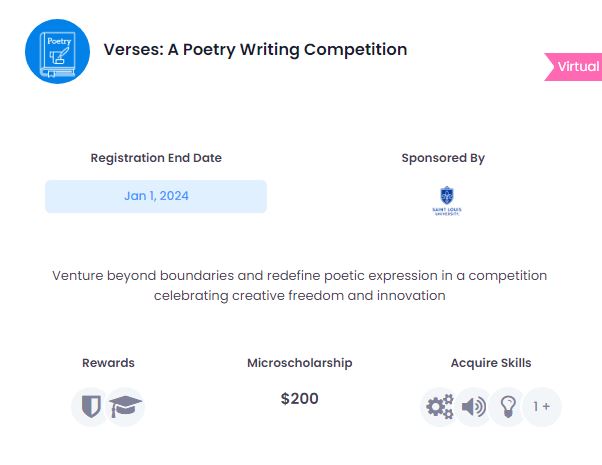Click the blue crest of sponsor logo
The image size is (602, 465).
coord(447,195)
